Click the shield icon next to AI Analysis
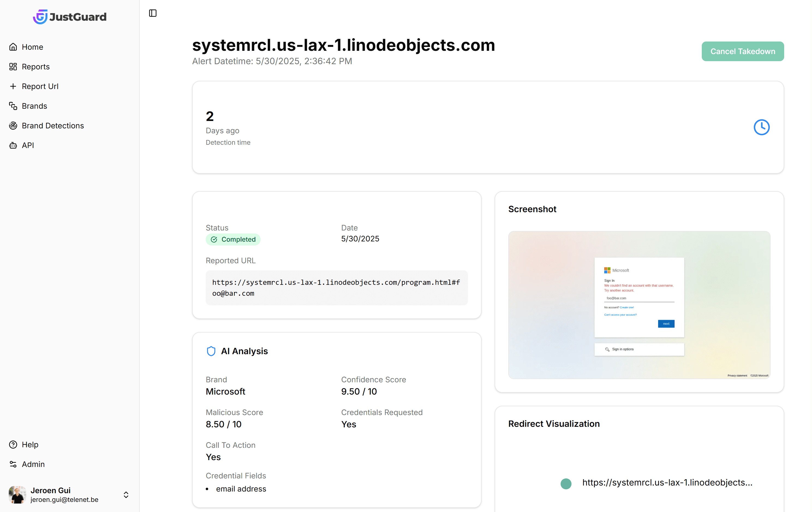The width and height of the screenshot is (812, 512). click(x=211, y=351)
